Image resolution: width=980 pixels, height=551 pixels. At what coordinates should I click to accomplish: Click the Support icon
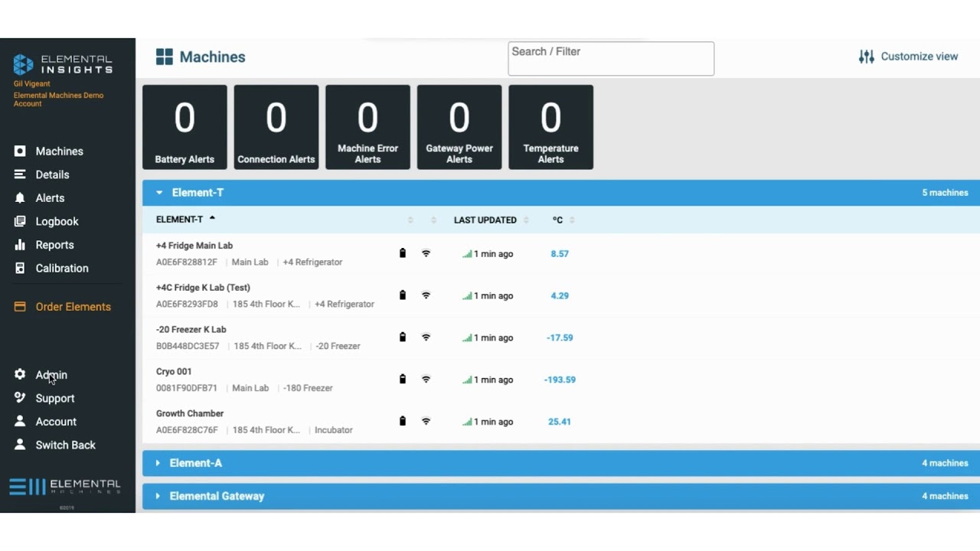pyautogui.click(x=20, y=398)
